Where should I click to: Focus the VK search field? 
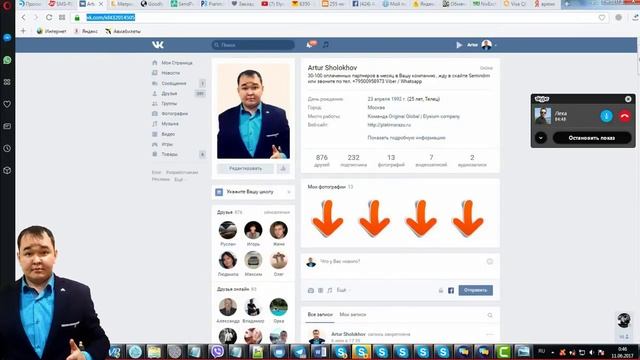(253, 45)
